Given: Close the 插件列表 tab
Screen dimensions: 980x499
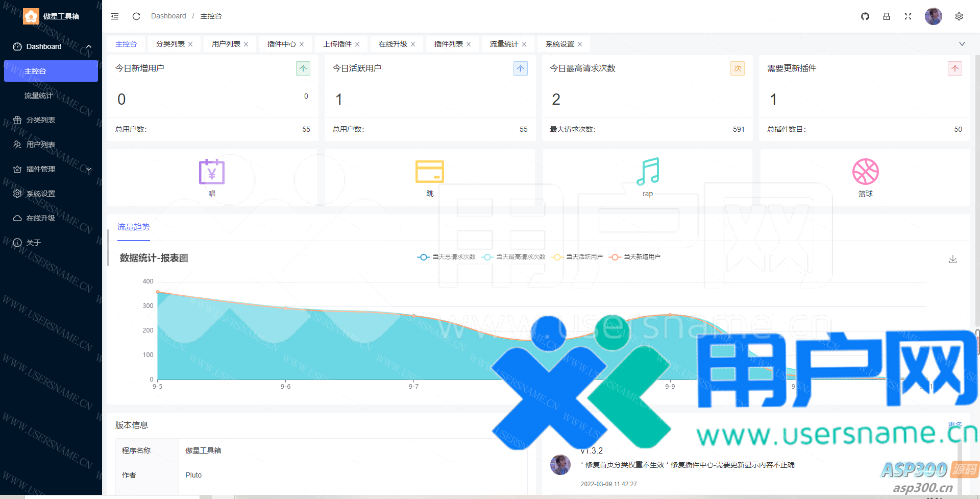Looking at the screenshot, I should coord(469,44).
